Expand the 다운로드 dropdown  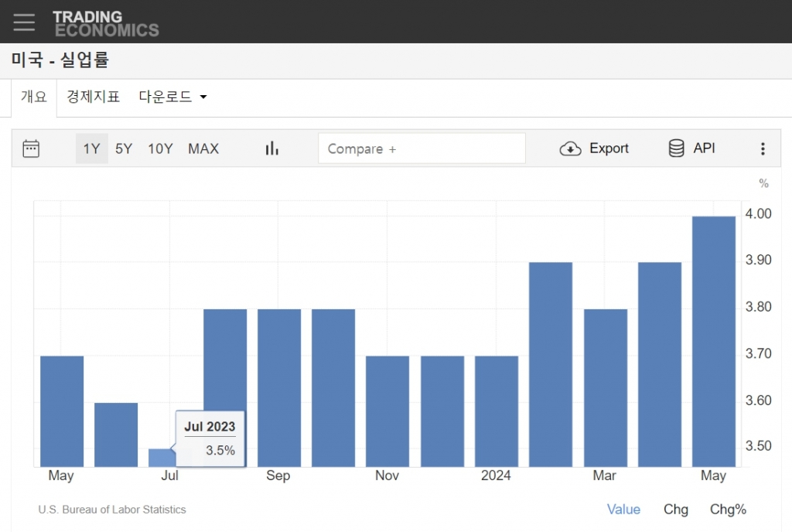coord(172,97)
